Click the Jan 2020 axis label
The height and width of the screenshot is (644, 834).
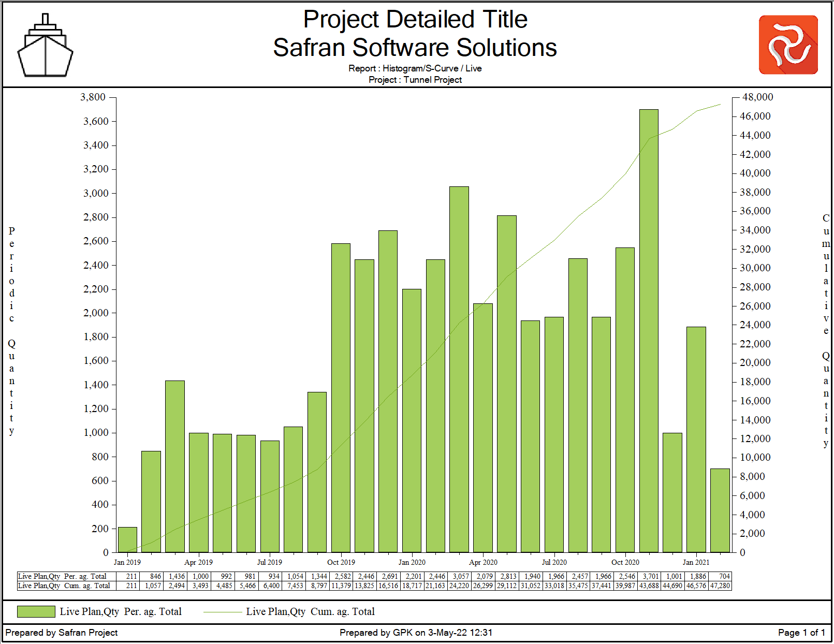pos(412,562)
